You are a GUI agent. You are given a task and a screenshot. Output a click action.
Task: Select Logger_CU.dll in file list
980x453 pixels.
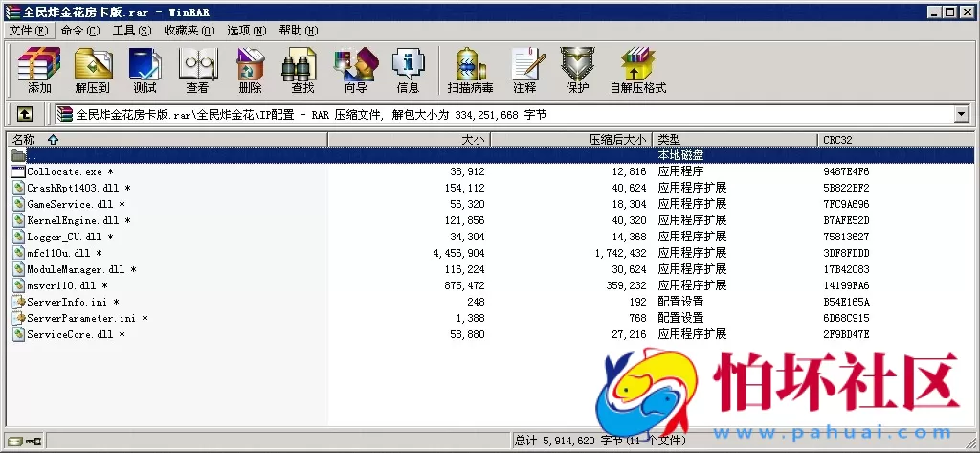pos(70,237)
